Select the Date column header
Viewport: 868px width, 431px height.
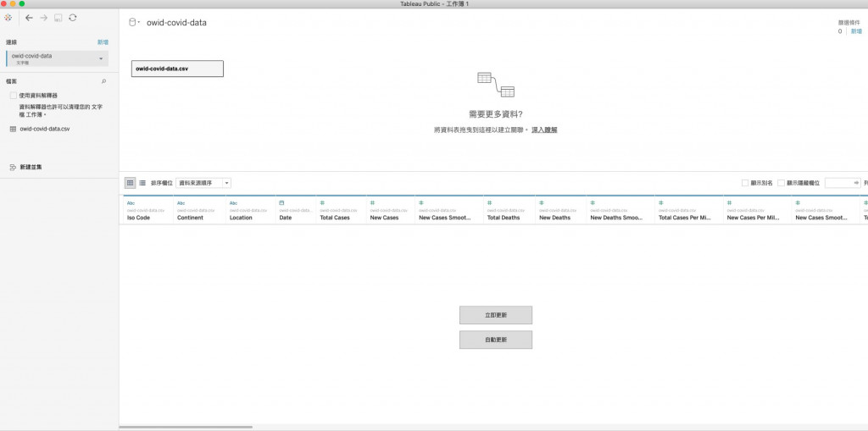[x=296, y=210]
